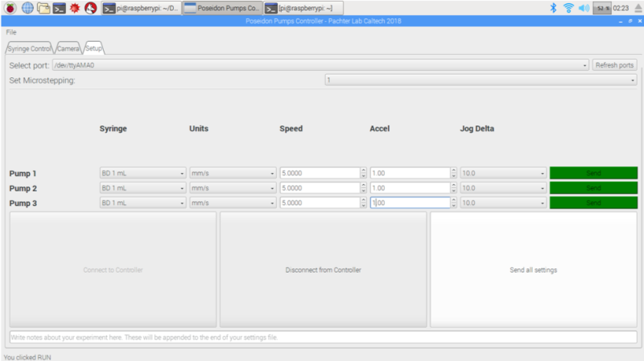
Task: Open the file manager folder icon
Action: click(x=43, y=8)
